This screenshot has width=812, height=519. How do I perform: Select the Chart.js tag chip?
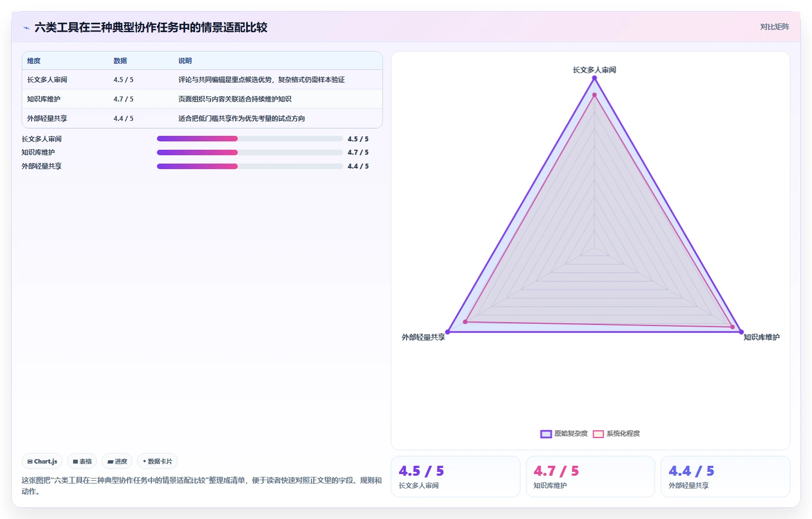tap(42, 461)
